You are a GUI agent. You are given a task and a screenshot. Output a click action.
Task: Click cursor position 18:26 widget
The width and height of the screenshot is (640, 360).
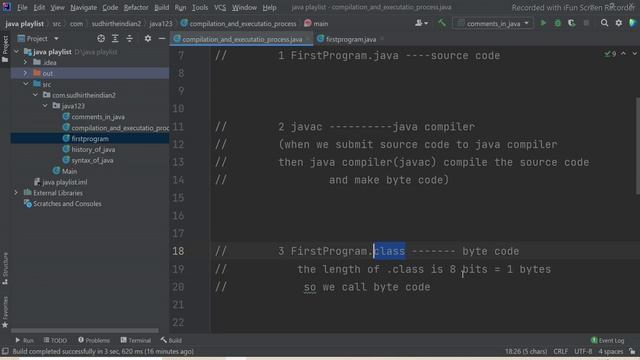click(x=526, y=351)
